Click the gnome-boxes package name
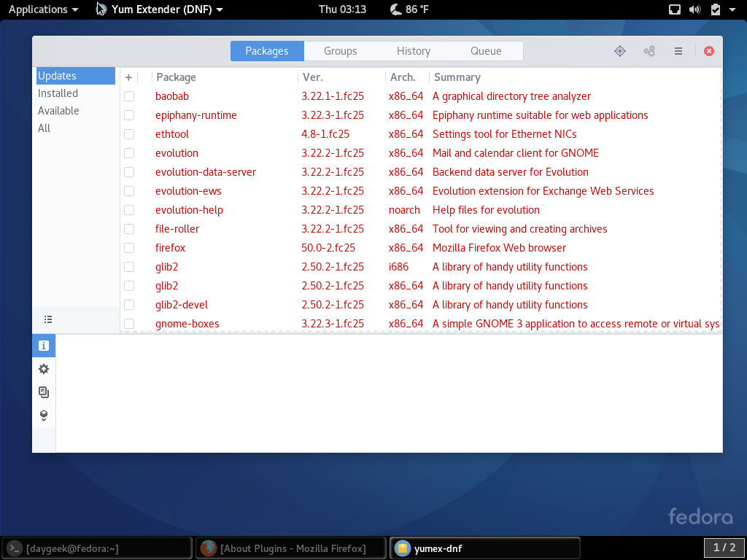Image resolution: width=747 pixels, height=560 pixels. (x=187, y=324)
